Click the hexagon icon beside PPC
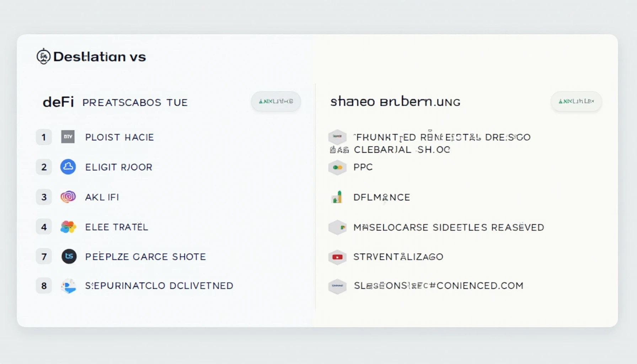The image size is (637, 364). click(337, 167)
